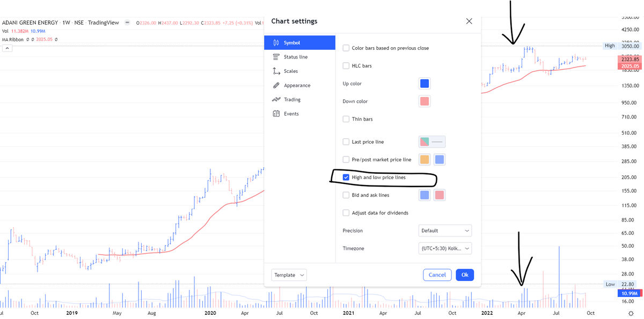The image size is (644, 319).
Task: Tick the HLC bars checkbox
Action: pos(346,66)
